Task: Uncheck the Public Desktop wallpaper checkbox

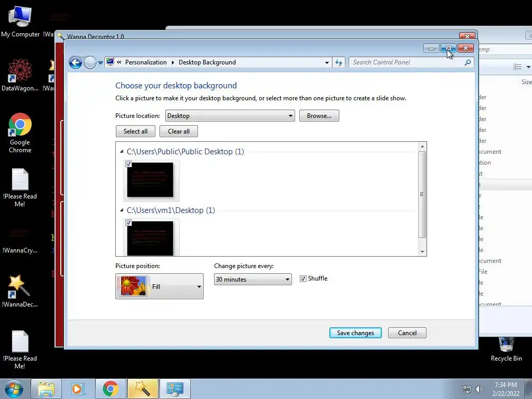Action: click(129, 164)
